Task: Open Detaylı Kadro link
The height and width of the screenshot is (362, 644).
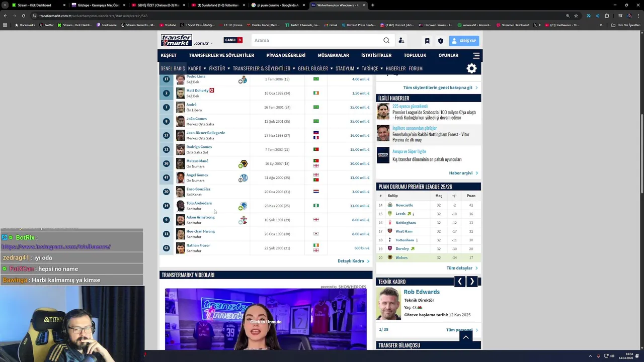Action: 353,261
